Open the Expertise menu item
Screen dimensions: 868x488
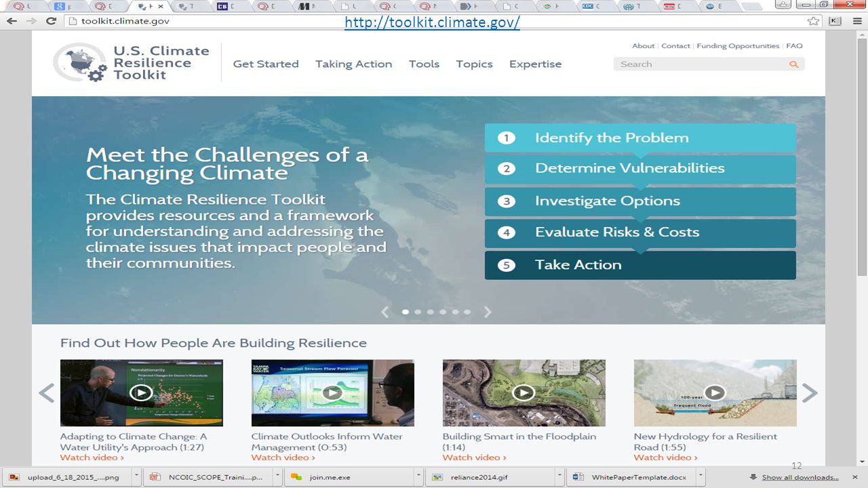[x=535, y=64]
